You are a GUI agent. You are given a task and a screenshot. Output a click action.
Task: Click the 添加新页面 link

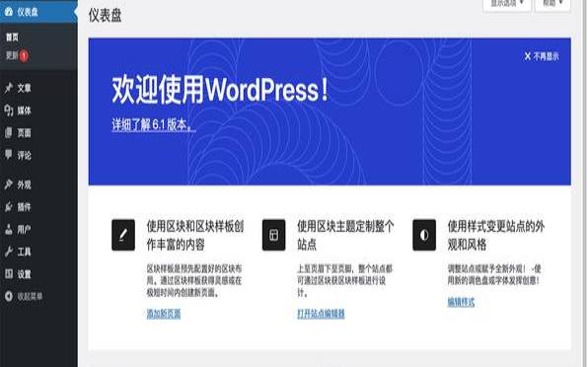pyautogui.click(x=164, y=314)
